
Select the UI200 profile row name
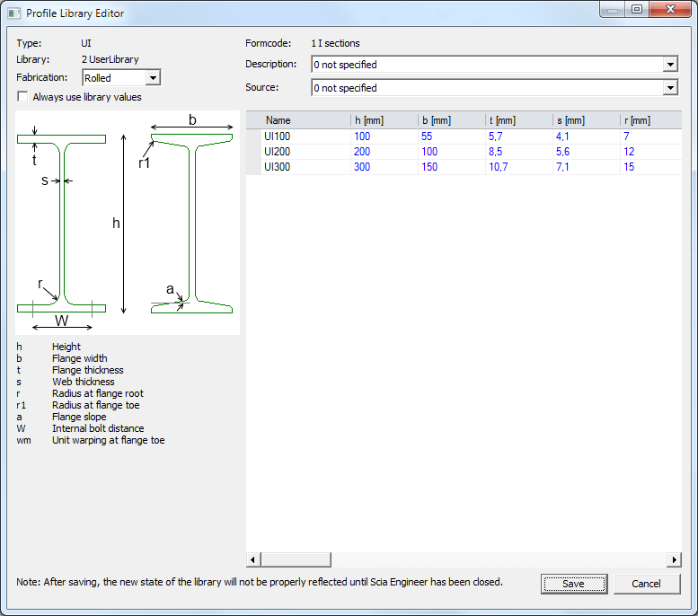click(x=277, y=152)
